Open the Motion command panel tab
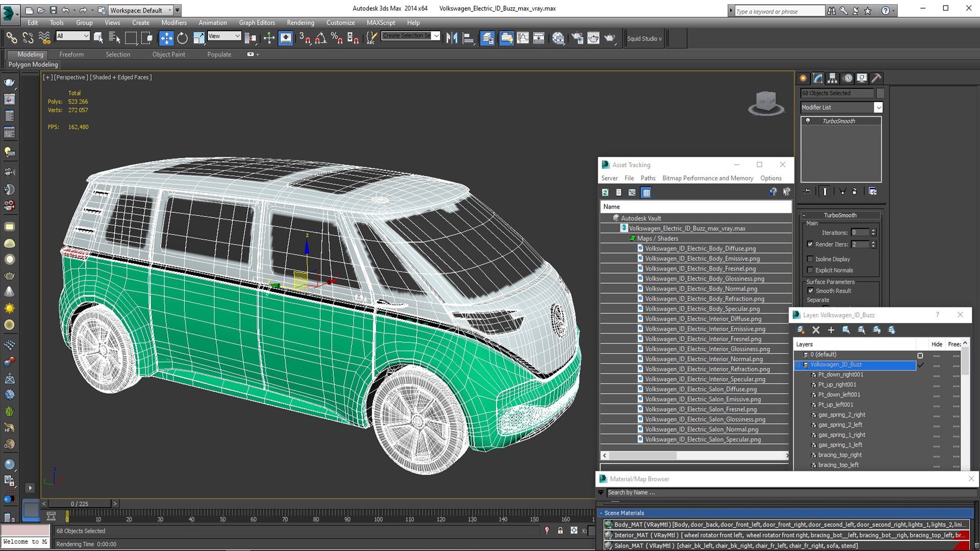Viewport: 980px width, 551px height. coord(848,78)
